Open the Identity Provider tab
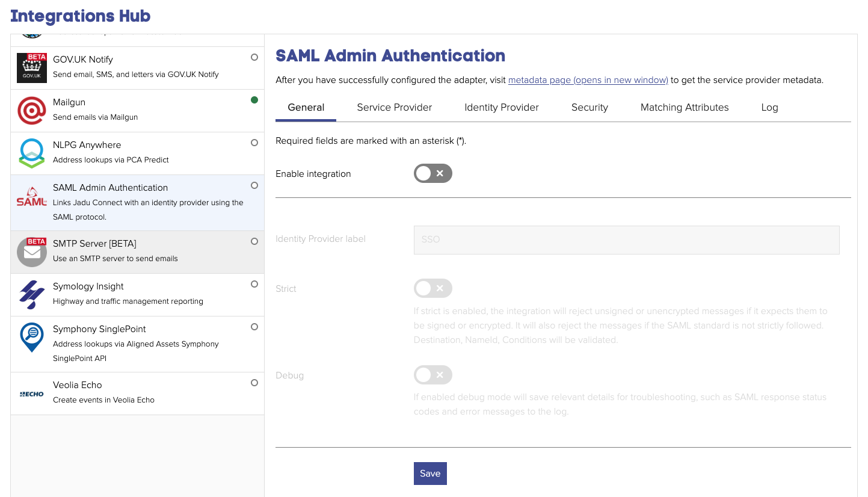Viewport: 868px width, 497px height. (x=502, y=107)
